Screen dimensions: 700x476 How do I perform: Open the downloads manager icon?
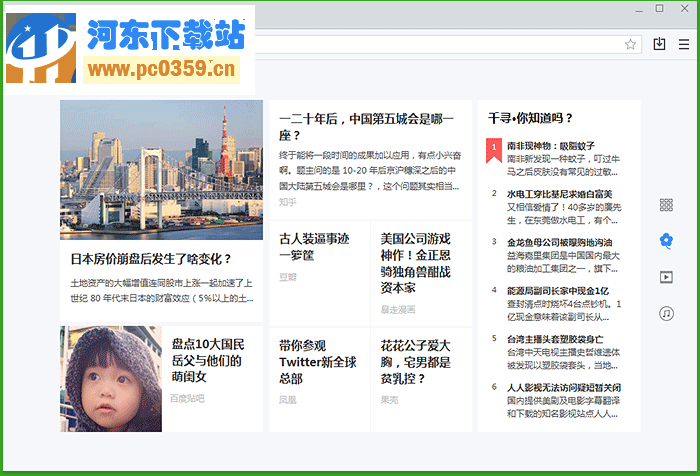(659, 44)
